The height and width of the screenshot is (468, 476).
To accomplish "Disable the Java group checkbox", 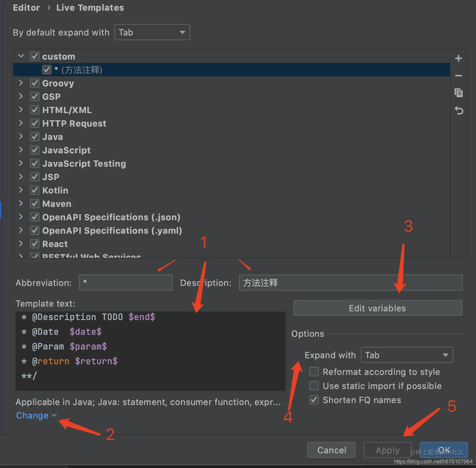I will (35, 137).
